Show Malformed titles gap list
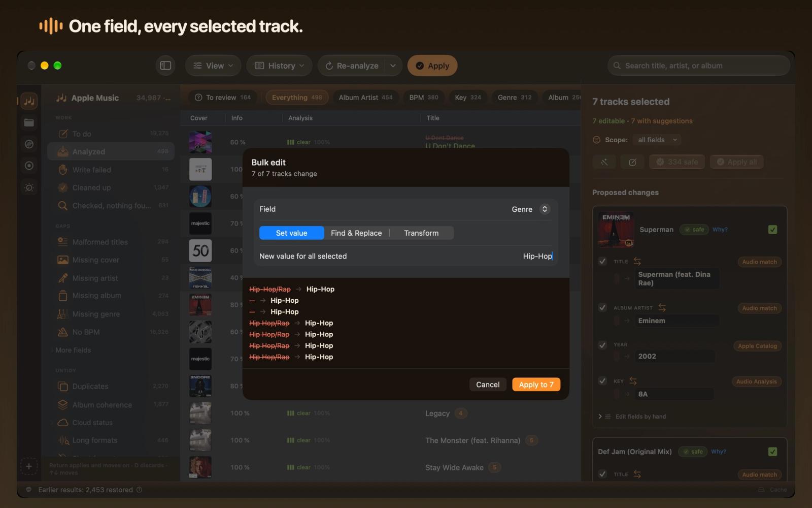 (111, 242)
